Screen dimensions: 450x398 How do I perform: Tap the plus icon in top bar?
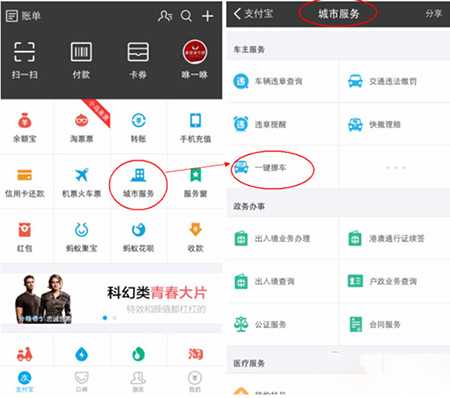[x=207, y=16]
